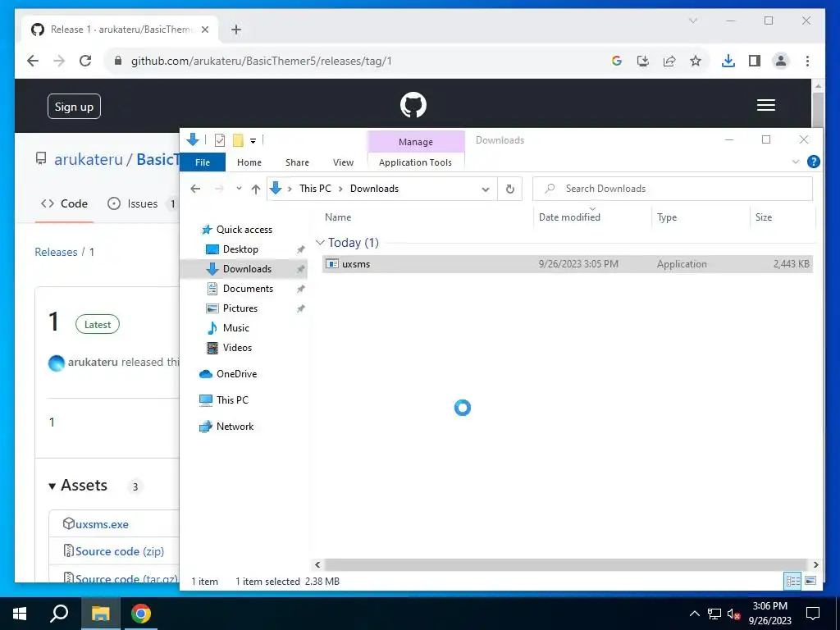Click the Google search icon in address bar
Viewport: 840px width, 630px height.
click(617, 61)
